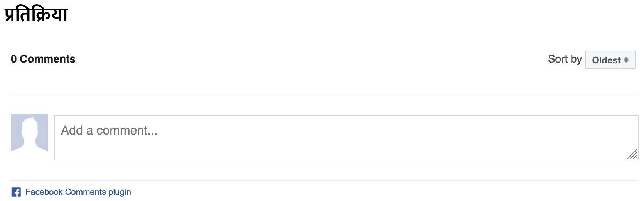Viewport: 644px width, 201px height.
Task: Select the blank user profile thumbnail
Action: (x=29, y=133)
